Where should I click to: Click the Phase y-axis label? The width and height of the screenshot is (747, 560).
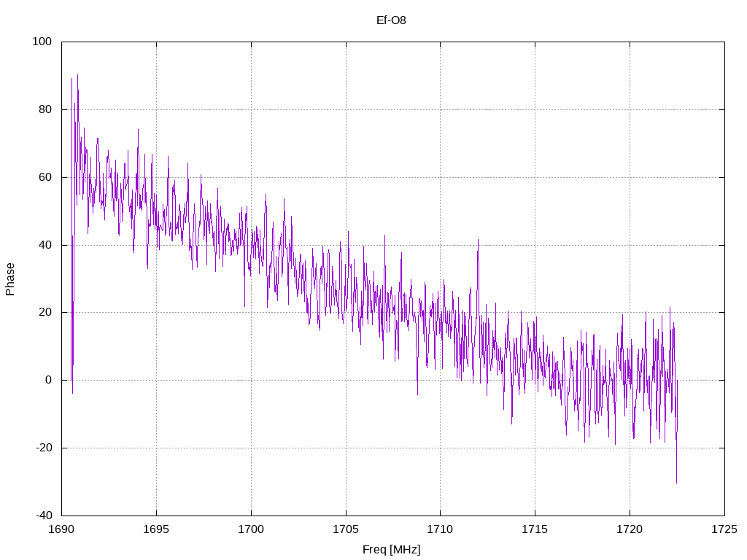click(10, 279)
